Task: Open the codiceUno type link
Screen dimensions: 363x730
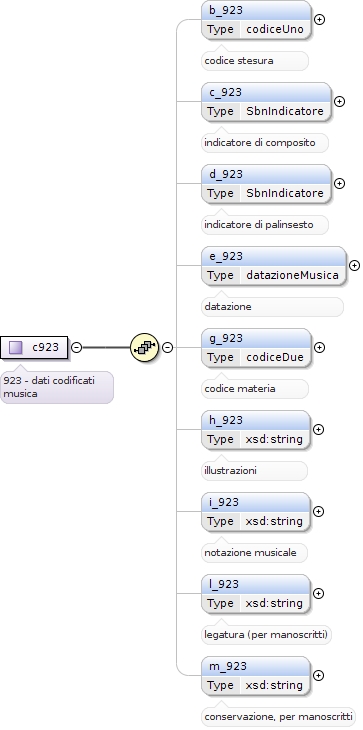Action: [275, 29]
